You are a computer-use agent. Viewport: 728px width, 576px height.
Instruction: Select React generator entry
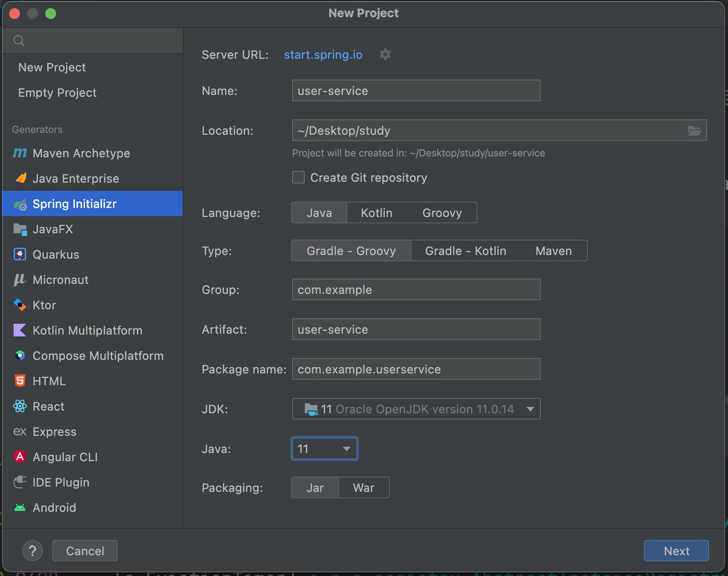pos(93,406)
